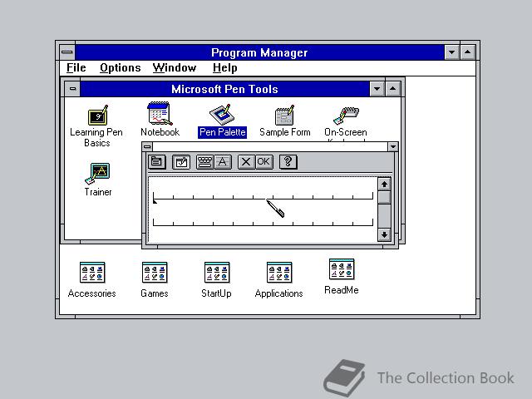Launch the On-Screen Keyboard icon

(346, 116)
